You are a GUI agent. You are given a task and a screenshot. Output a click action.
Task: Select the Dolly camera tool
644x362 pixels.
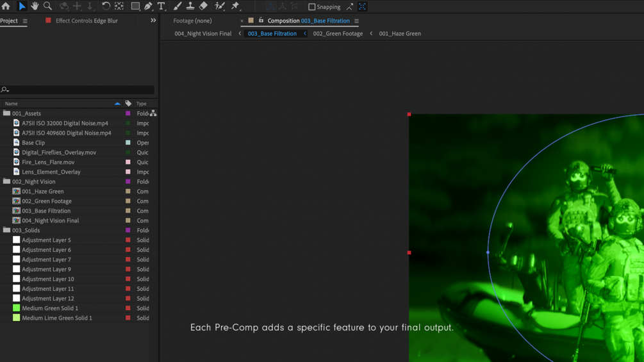pos(90,6)
